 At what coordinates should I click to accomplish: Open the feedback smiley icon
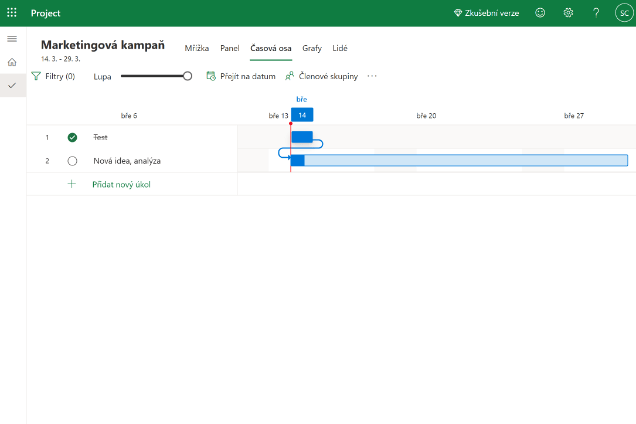pos(541,13)
